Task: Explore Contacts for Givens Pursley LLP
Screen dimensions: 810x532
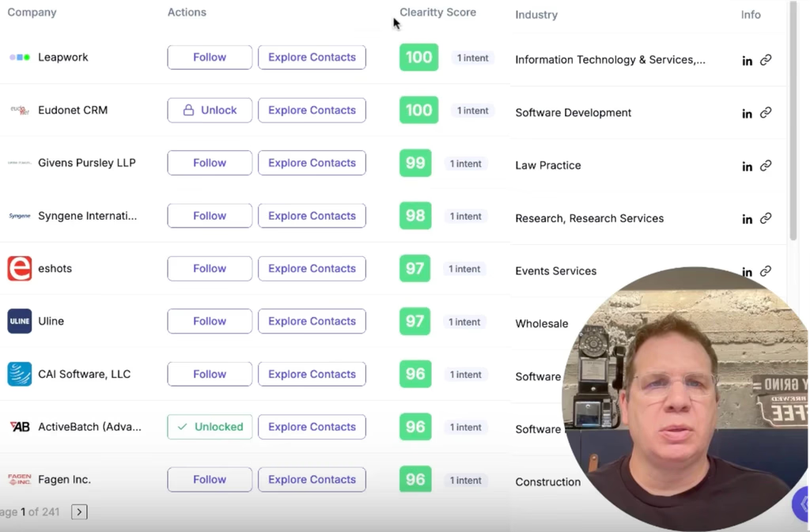Action: (x=312, y=163)
